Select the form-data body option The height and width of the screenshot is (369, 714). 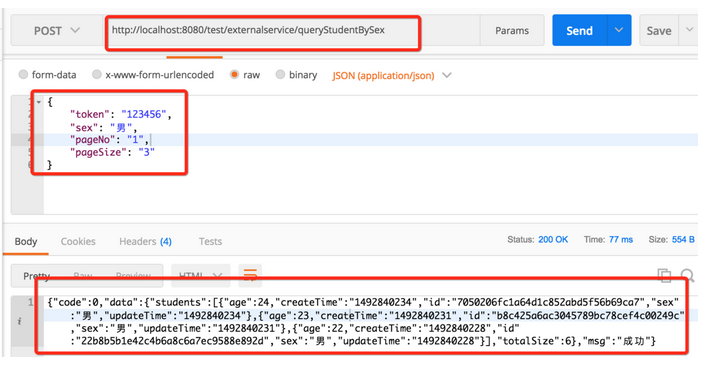click(x=47, y=75)
